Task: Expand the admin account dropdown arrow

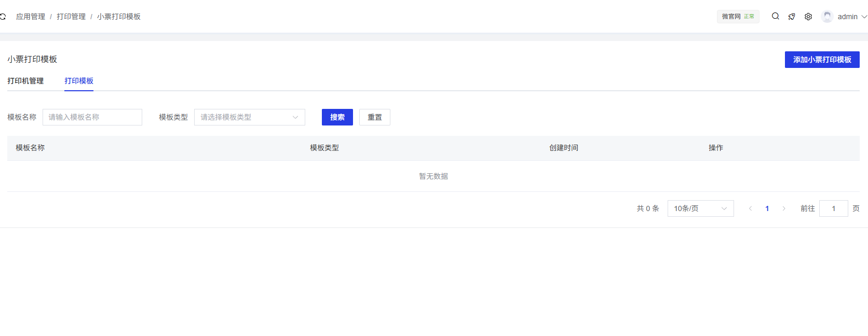Action: (x=864, y=17)
